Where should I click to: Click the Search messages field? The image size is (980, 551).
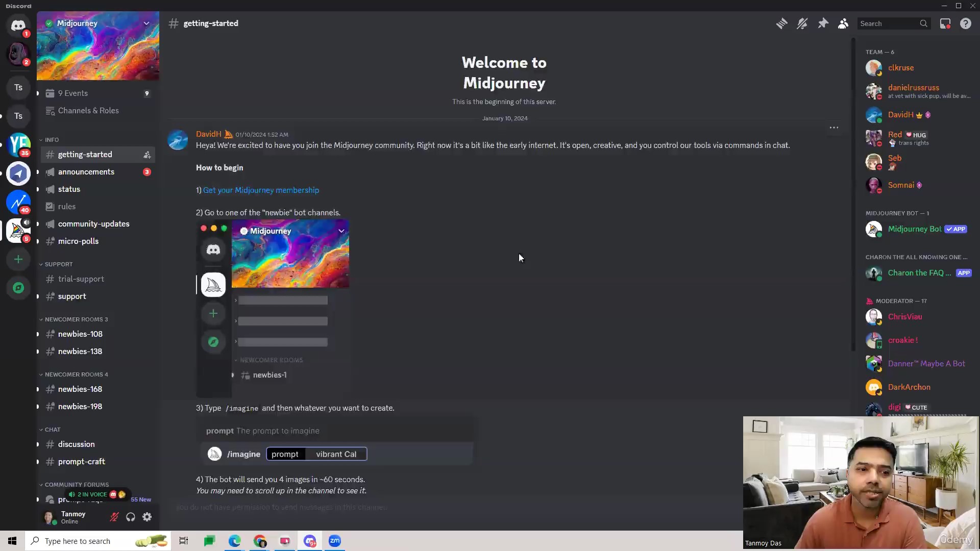(x=893, y=23)
